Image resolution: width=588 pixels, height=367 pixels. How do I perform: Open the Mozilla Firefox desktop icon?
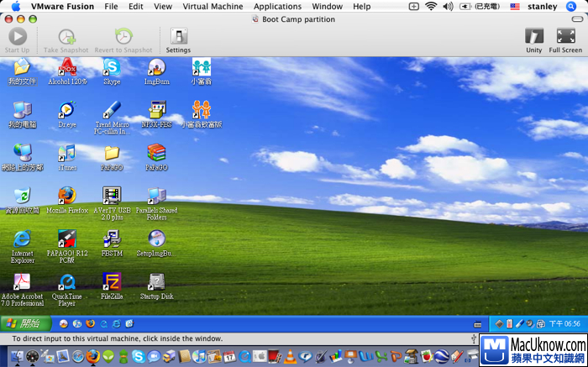(67, 197)
